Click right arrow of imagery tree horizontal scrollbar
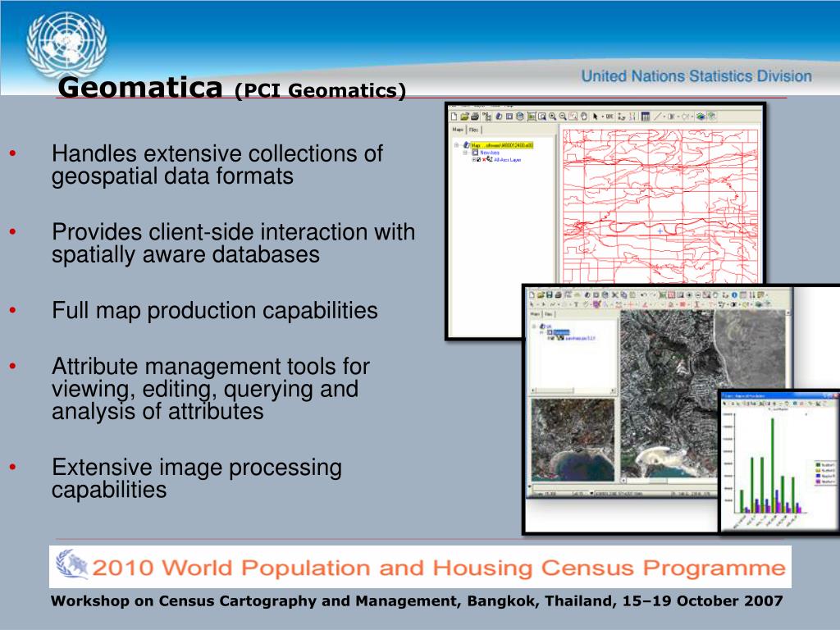The height and width of the screenshot is (630, 840). pyautogui.click(x=613, y=390)
